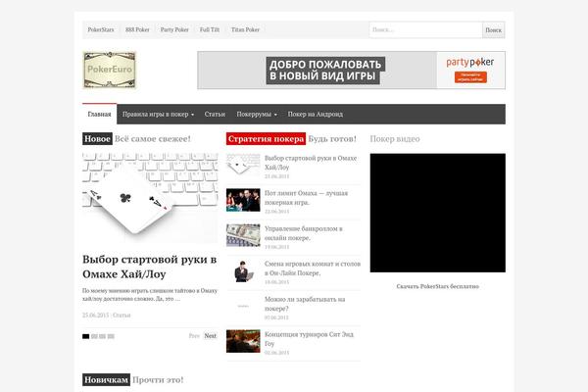The width and height of the screenshot is (588, 392).
Task: Click the Next slider button
Action: (210, 336)
